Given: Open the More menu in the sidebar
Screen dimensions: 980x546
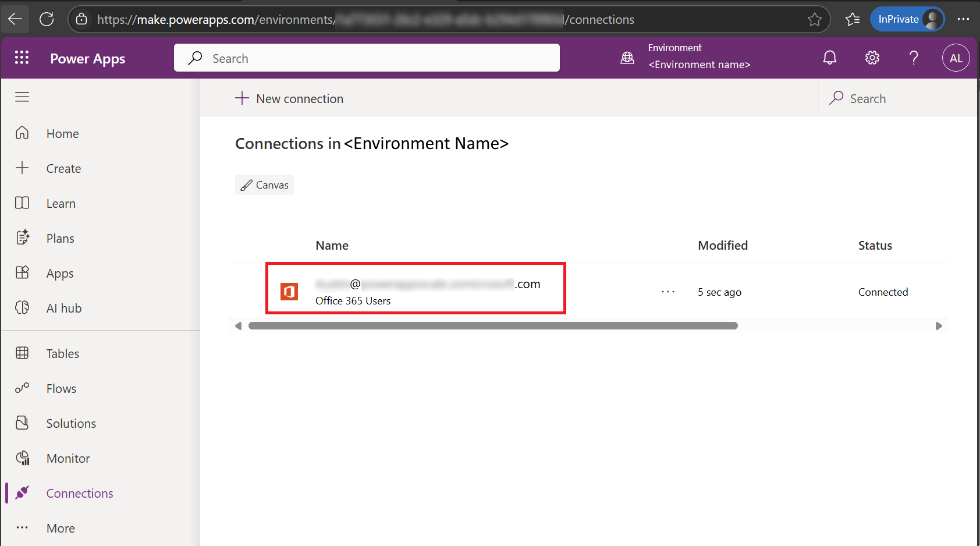Looking at the screenshot, I should [60, 528].
